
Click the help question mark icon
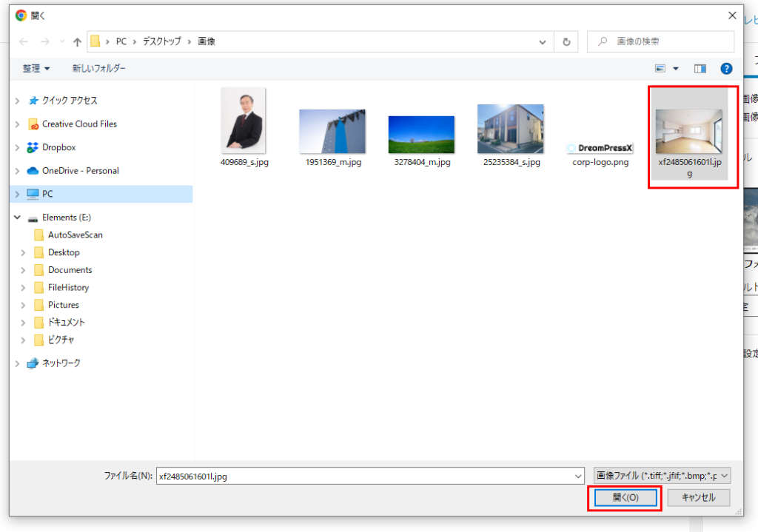[726, 69]
